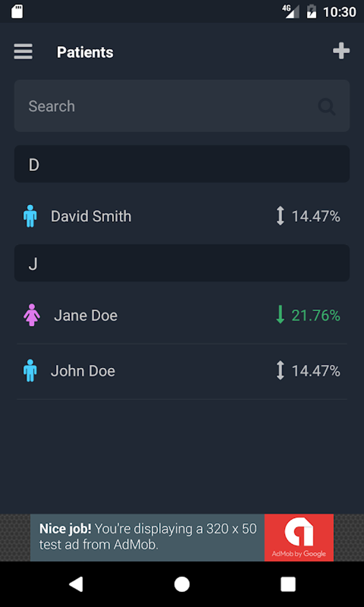
Task: Click the search magnifier icon
Action: pos(327,106)
